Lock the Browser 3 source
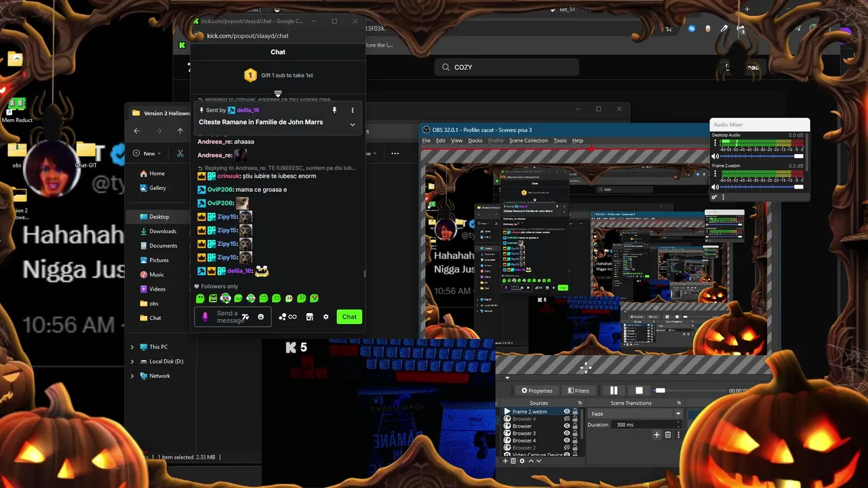Screen dimensions: 868x488 tap(575, 433)
